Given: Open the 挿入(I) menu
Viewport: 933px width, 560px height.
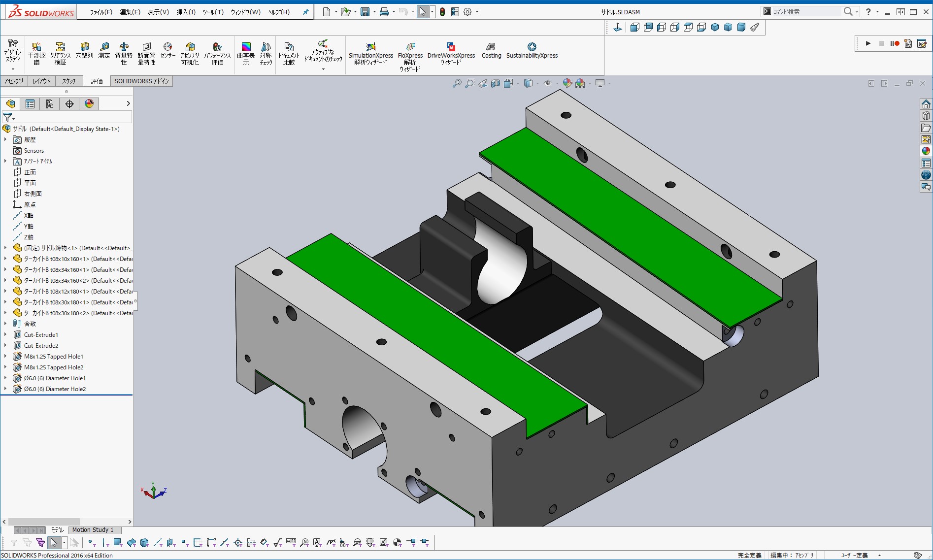Looking at the screenshot, I should (186, 12).
